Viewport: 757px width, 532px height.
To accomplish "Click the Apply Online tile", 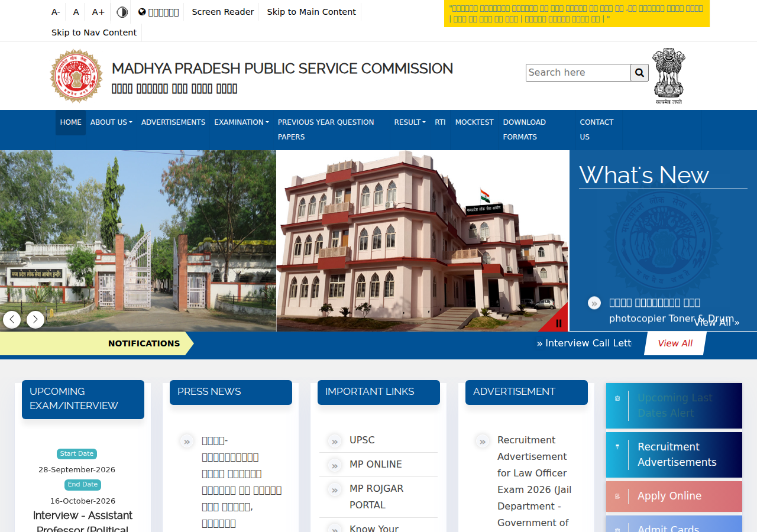I will pos(674,497).
